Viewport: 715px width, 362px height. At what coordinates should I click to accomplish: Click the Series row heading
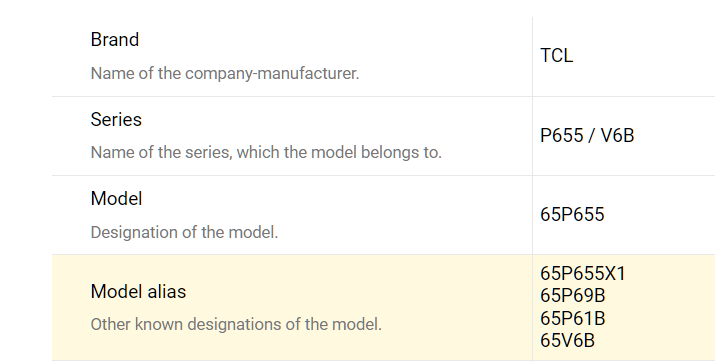coord(116,119)
